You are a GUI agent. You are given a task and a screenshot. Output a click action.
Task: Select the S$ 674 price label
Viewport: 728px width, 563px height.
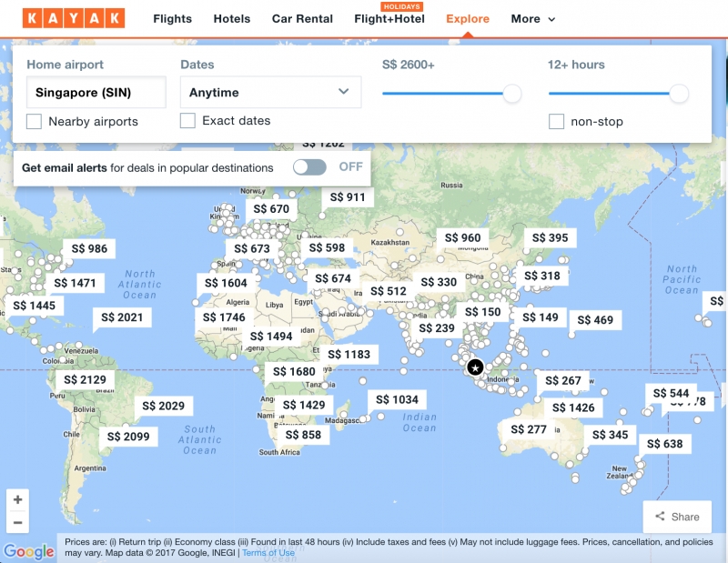[333, 279]
